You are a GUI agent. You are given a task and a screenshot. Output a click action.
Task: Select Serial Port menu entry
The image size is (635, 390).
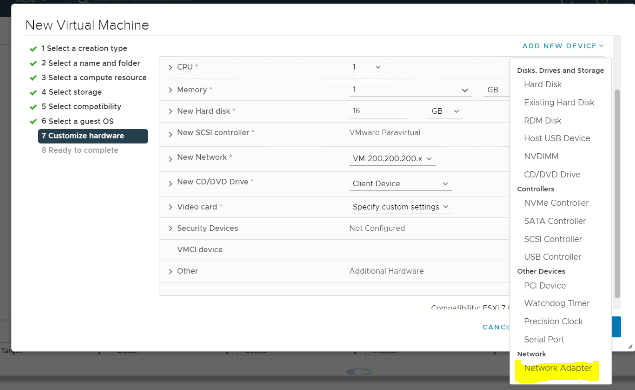[x=544, y=339]
